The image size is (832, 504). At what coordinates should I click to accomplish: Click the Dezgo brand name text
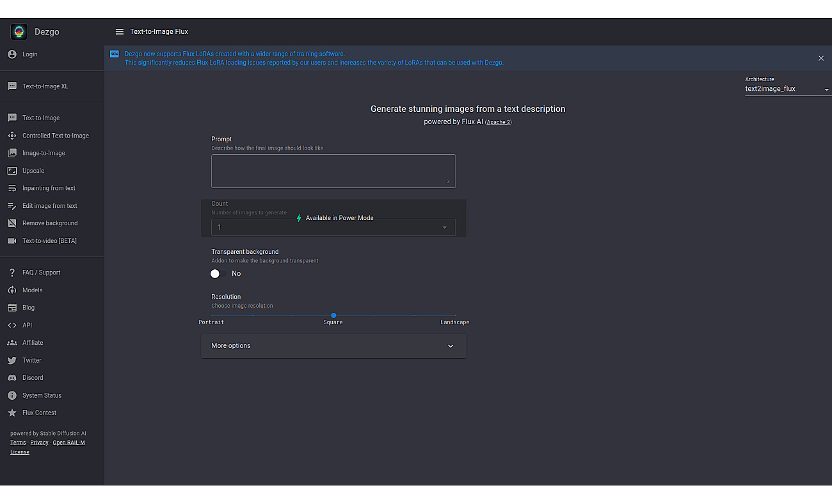(47, 32)
